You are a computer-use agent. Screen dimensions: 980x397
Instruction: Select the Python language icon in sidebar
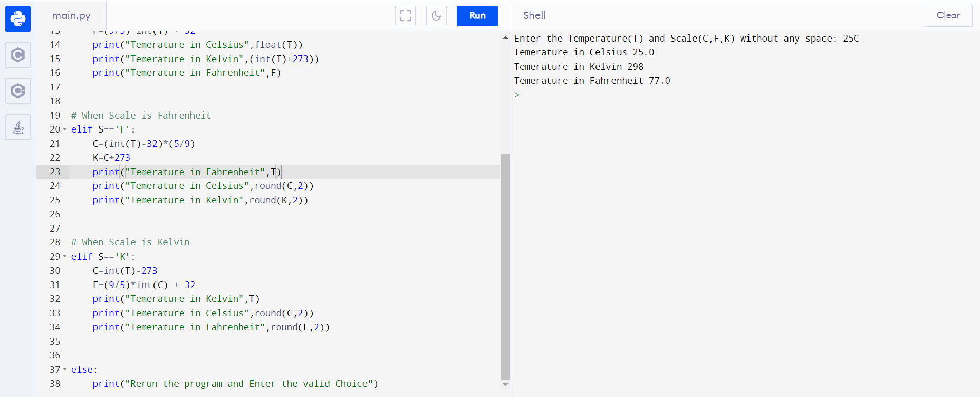[x=18, y=19]
